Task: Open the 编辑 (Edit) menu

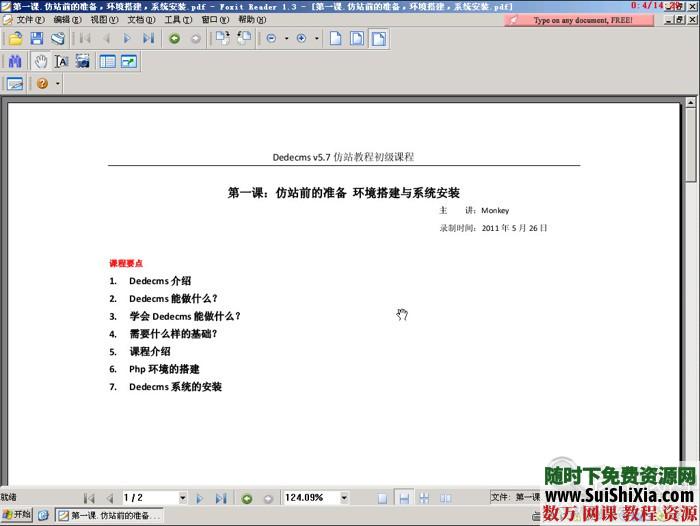Action: (x=67, y=20)
